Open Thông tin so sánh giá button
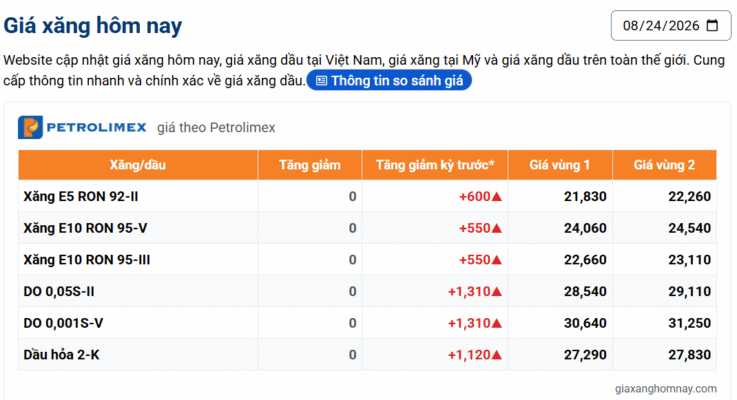The width and height of the screenshot is (737, 400). pos(389,81)
